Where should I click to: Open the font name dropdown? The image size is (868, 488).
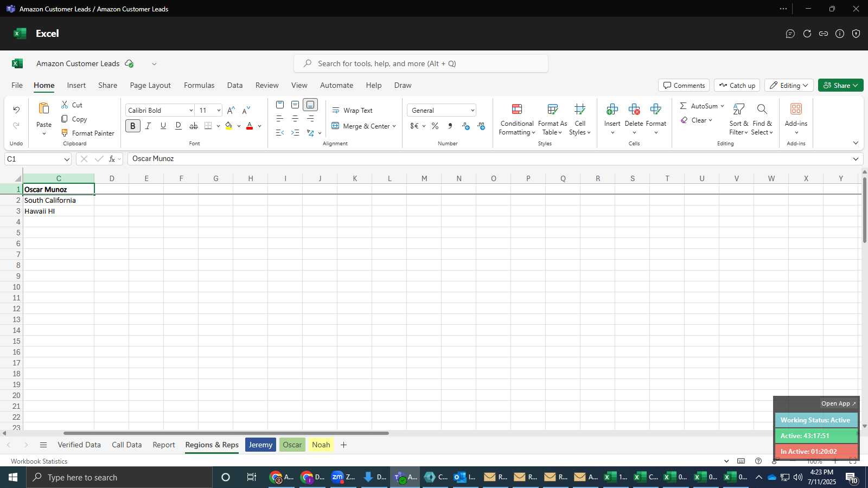191,110
